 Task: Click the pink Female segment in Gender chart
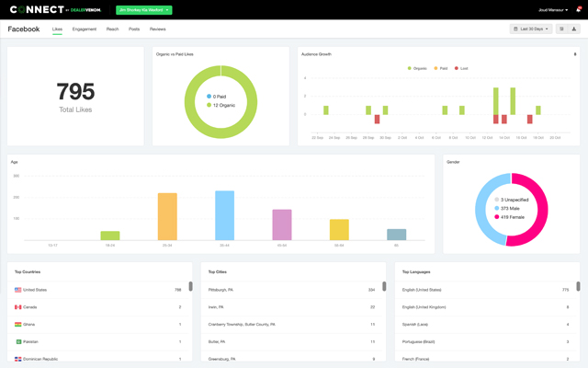[x=542, y=210]
